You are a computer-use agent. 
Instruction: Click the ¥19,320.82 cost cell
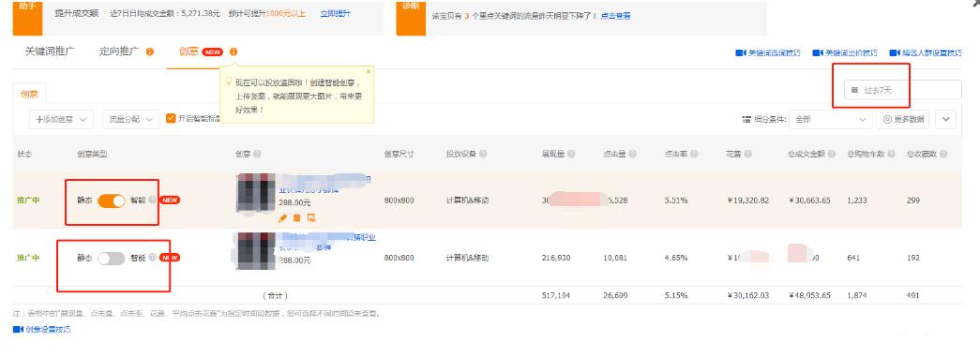748,201
